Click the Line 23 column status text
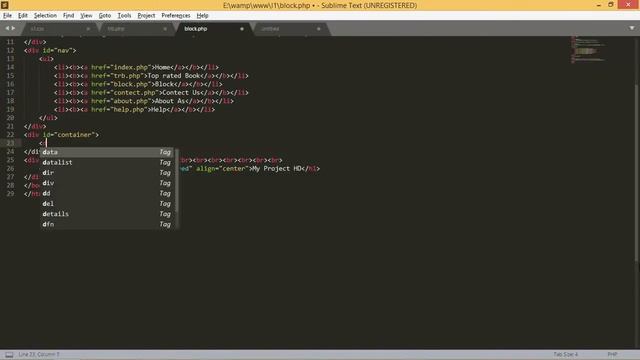This screenshot has height=360, width=640. click(39, 354)
